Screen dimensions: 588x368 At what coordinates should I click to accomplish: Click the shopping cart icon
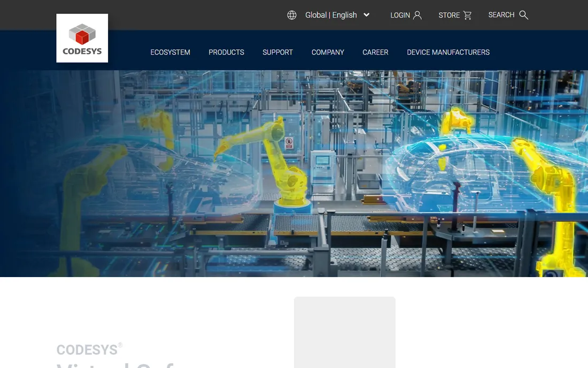(x=467, y=16)
